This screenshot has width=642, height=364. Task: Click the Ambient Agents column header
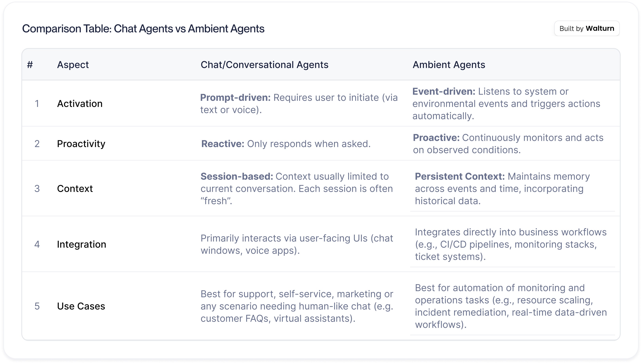449,65
